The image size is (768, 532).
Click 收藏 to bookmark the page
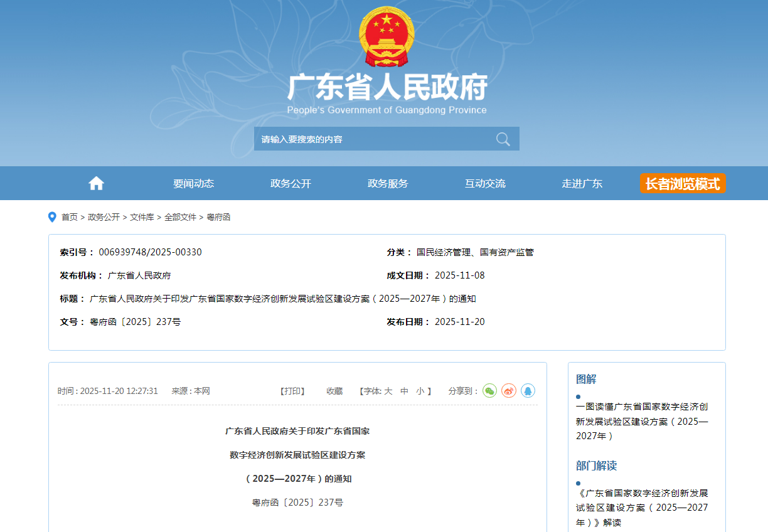point(334,391)
